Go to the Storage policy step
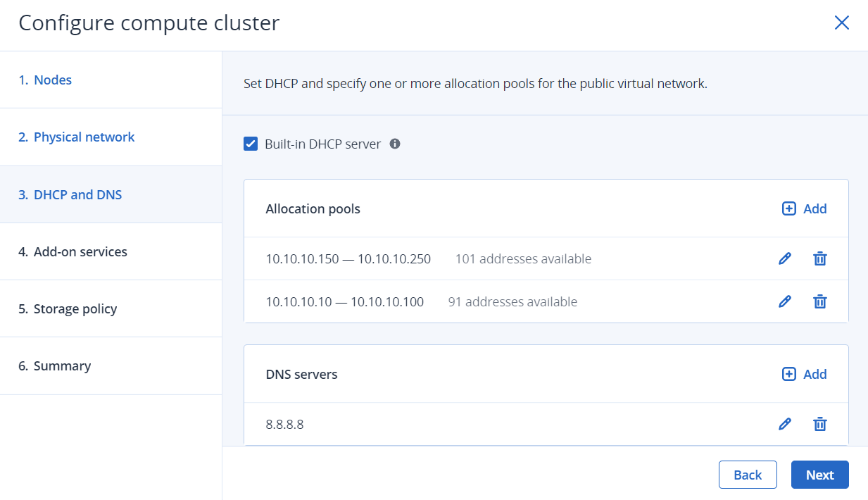The width and height of the screenshot is (868, 500). tap(111, 308)
